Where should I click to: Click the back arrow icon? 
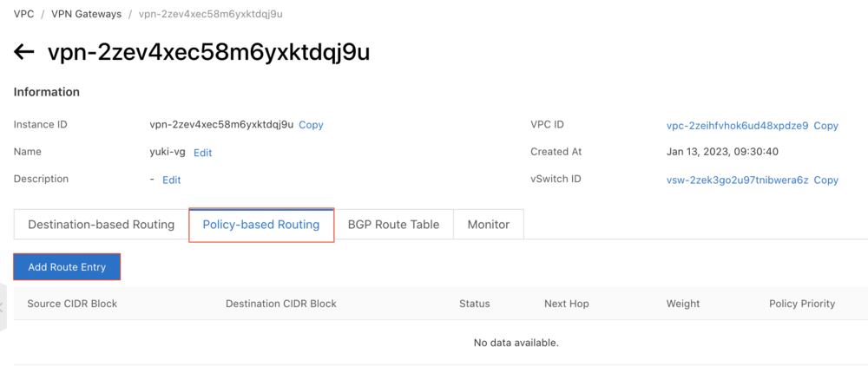pyautogui.click(x=24, y=52)
